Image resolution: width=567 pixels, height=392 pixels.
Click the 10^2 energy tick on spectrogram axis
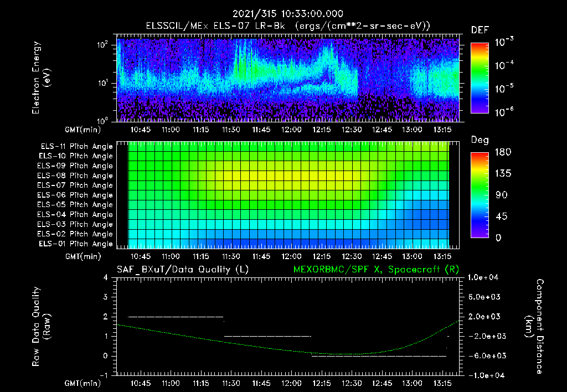[x=102, y=45]
